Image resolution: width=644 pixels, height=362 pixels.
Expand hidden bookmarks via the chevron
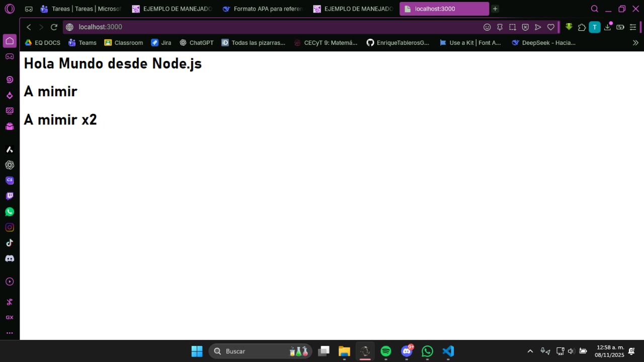635,43
